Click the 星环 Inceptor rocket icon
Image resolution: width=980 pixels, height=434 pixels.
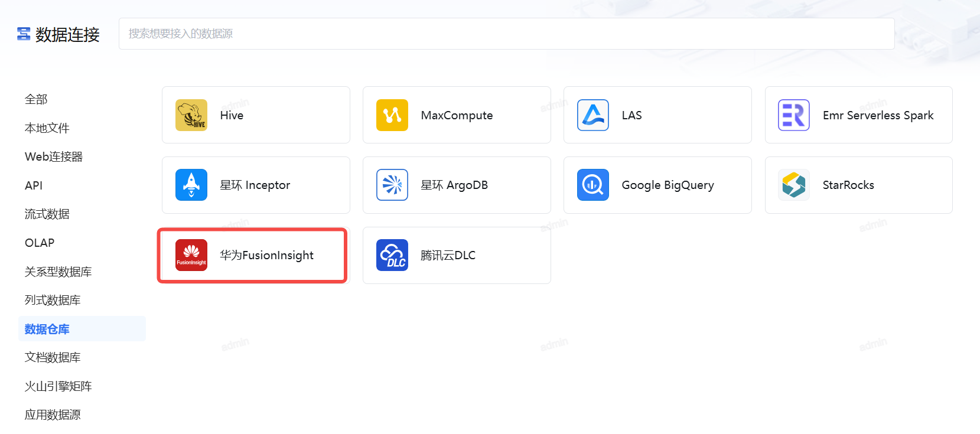point(191,185)
